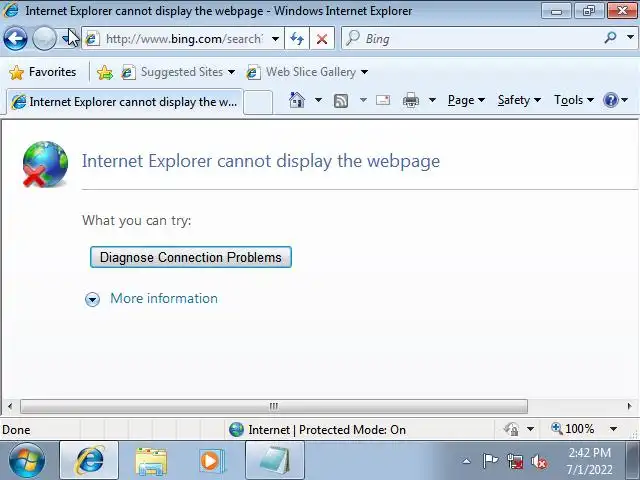The width and height of the screenshot is (640, 480).
Task: Stop loading with the red X button
Action: point(322,39)
